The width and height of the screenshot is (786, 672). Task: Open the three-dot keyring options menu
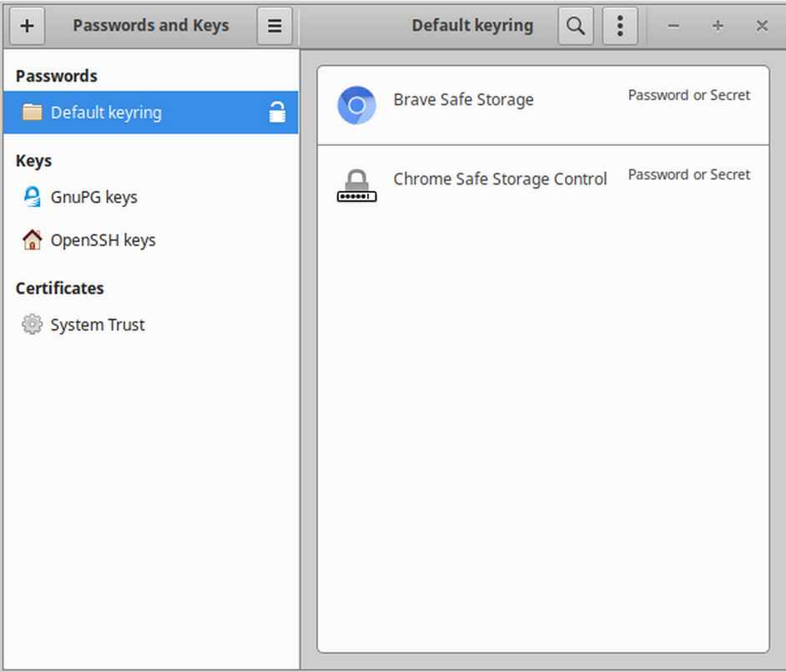point(620,26)
